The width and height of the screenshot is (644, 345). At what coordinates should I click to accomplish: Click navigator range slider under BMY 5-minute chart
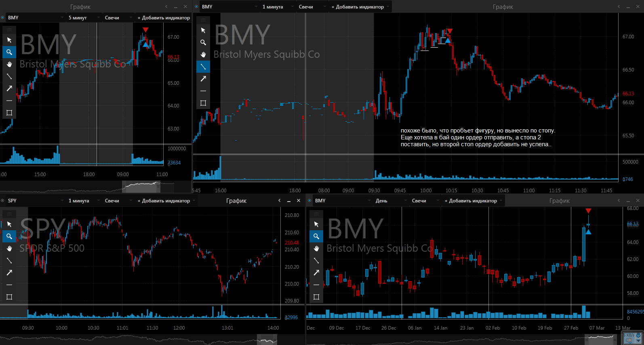point(141,187)
